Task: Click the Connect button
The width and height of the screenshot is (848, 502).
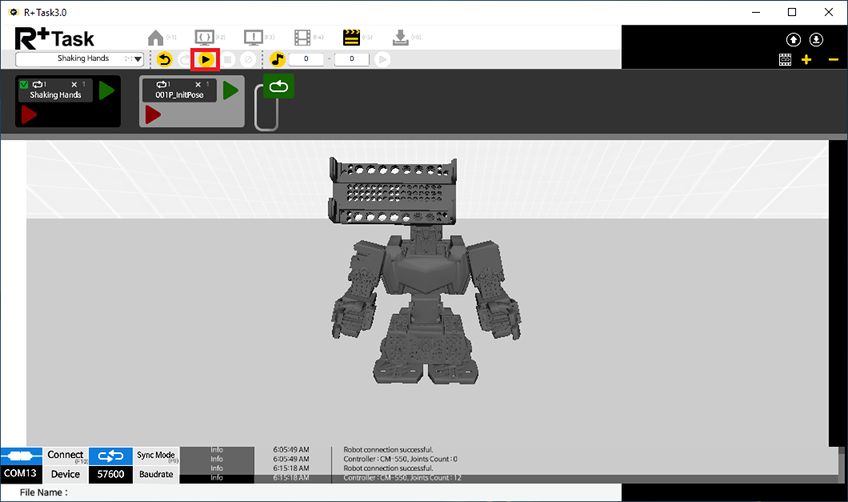Action: pos(66,456)
